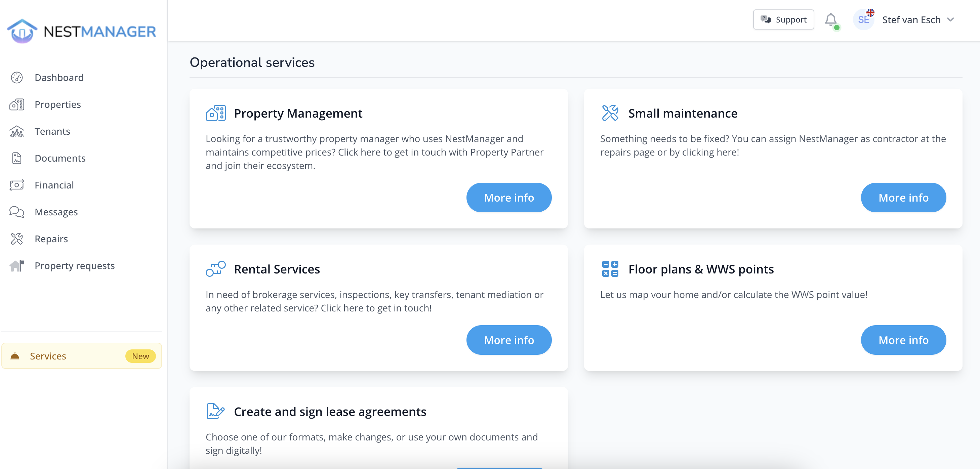
Task: Click the Small maintenance tools icon
Action: [x=610, y=113]
